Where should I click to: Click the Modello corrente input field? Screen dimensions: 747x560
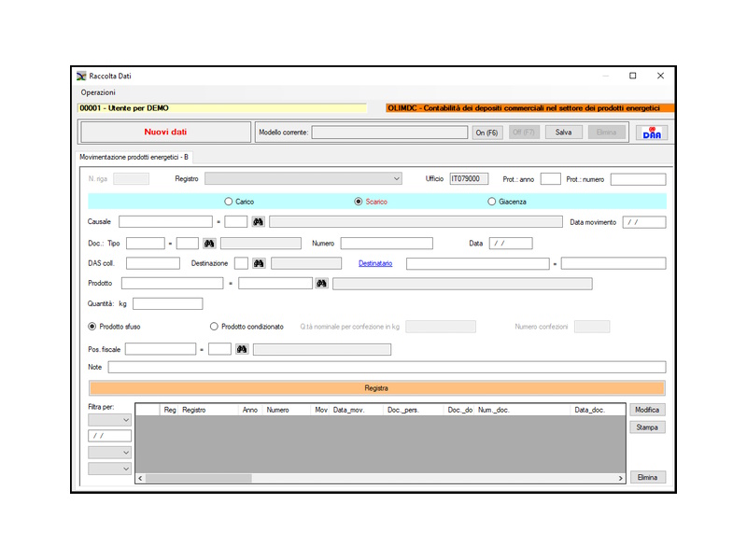click(x=389, y=133)
